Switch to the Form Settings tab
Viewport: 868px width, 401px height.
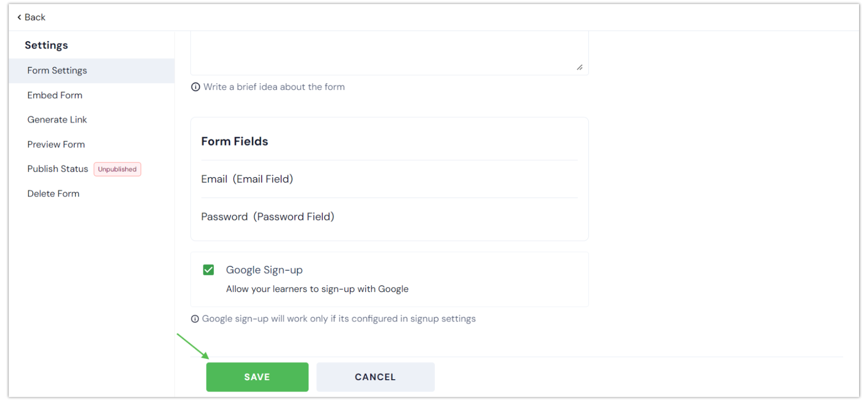(x=57, y=70)
